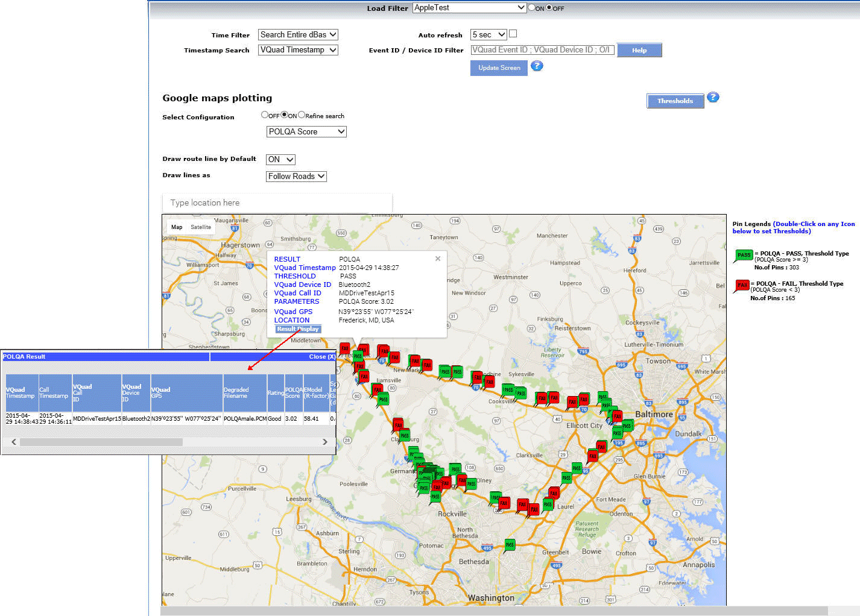Open the Timestamp Search dropdown
This screenshot has height=616, width=860.
tap(298, 50)
